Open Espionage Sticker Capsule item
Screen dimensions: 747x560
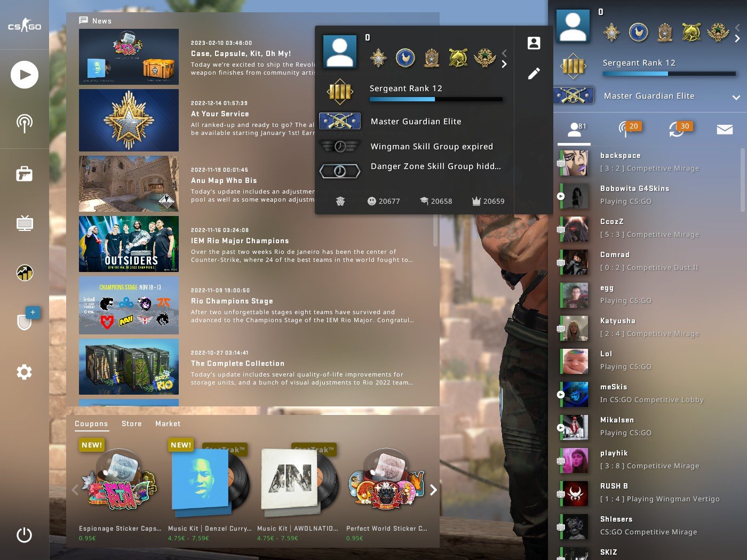coord(121,490)
